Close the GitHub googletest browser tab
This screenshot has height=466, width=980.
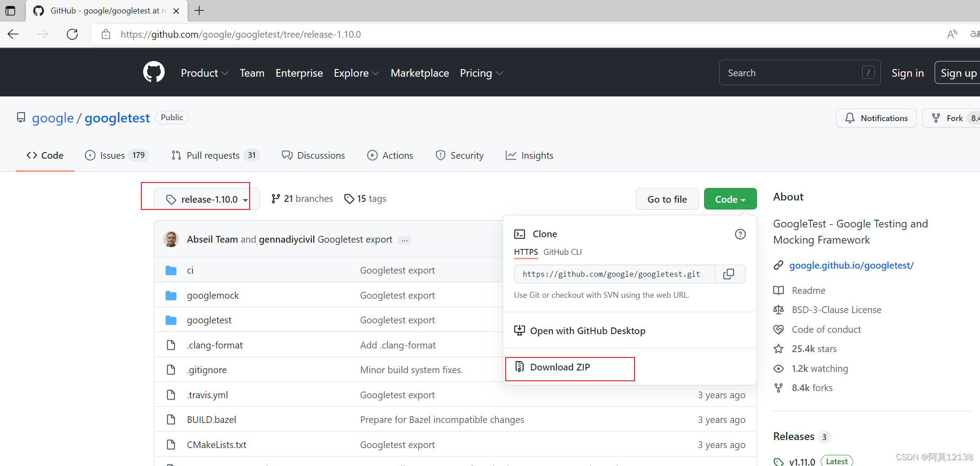click(176, 11)
